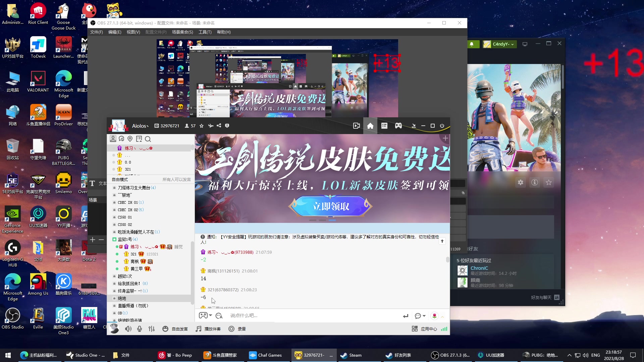Open 好友与聊天 in Steam
Image resolution: width=644 pixels, height=362 pixels.
point(545,297)
